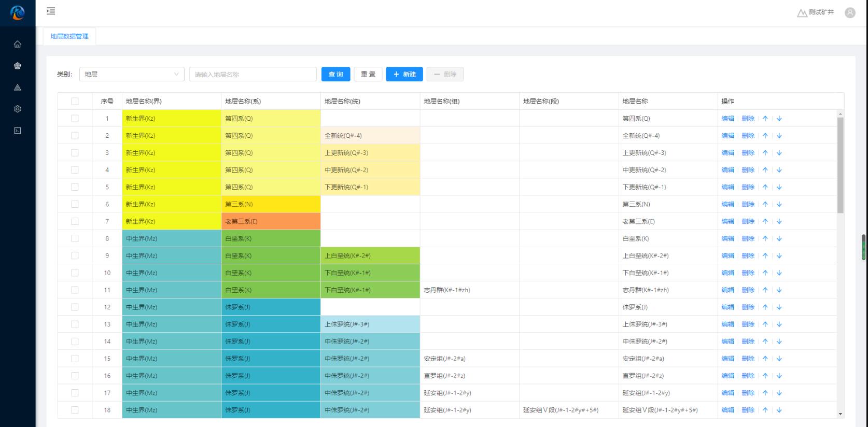Tick the checkbox for row 3

(75, 153)
